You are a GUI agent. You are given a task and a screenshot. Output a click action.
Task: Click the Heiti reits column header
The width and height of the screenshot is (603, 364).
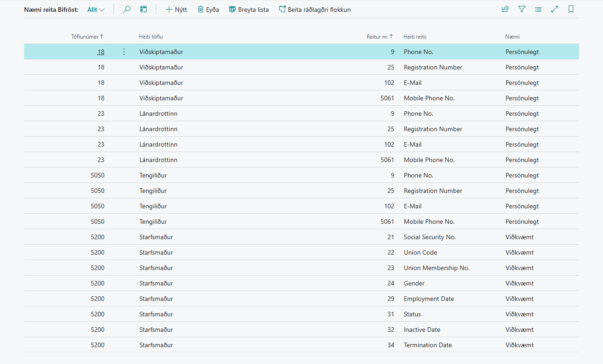pyautogui.click(x=415, y=37)
